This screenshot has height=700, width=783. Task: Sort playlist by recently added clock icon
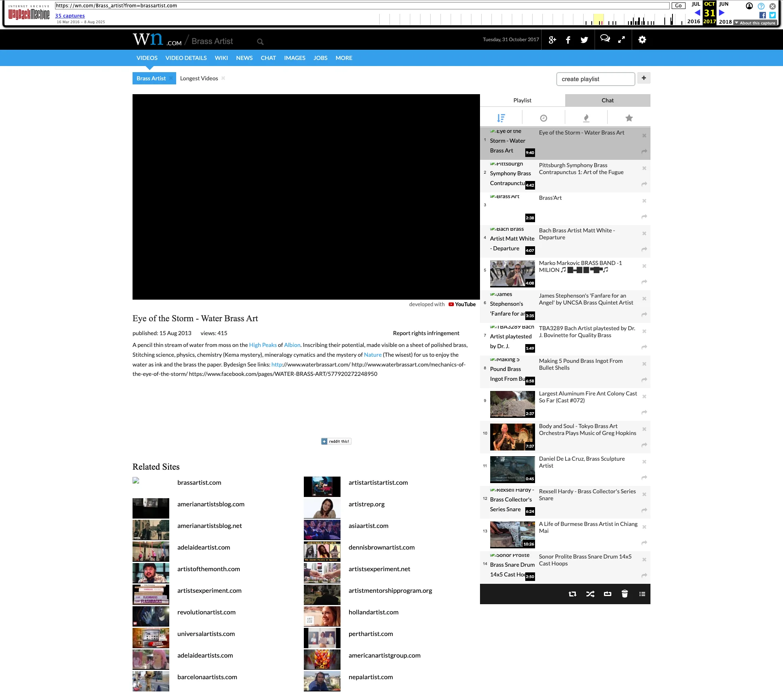pyautogui.click(x=544, y=117)
